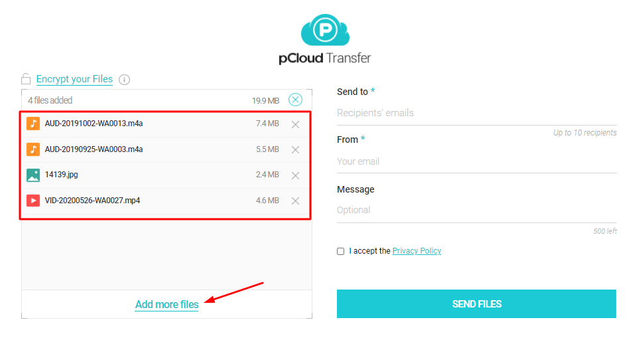Click the AUD-20190925-WA0003.m4a audio file icon
Image resolution: width=644 pixels, height=344 pixels.
(x=33, y=149)
